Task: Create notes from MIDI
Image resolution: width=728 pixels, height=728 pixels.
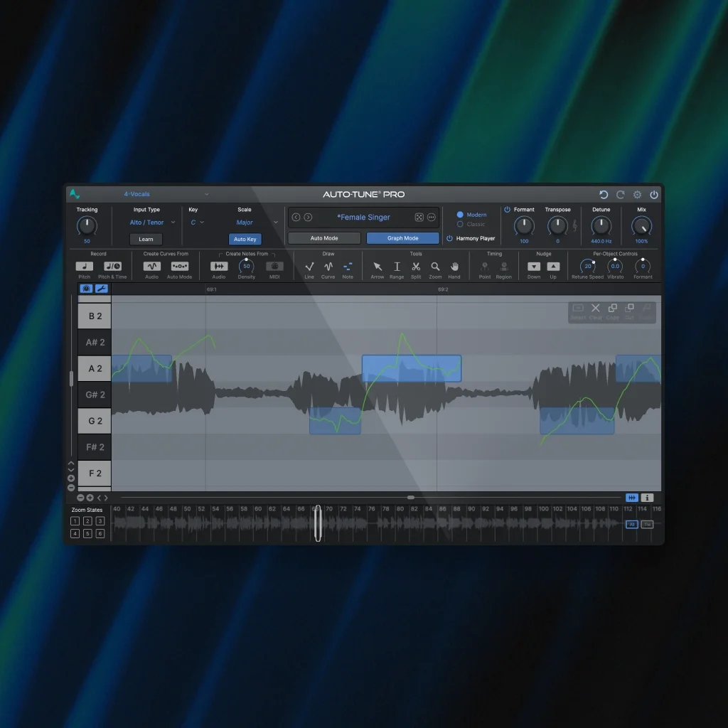Action: [x=275, y=266]
